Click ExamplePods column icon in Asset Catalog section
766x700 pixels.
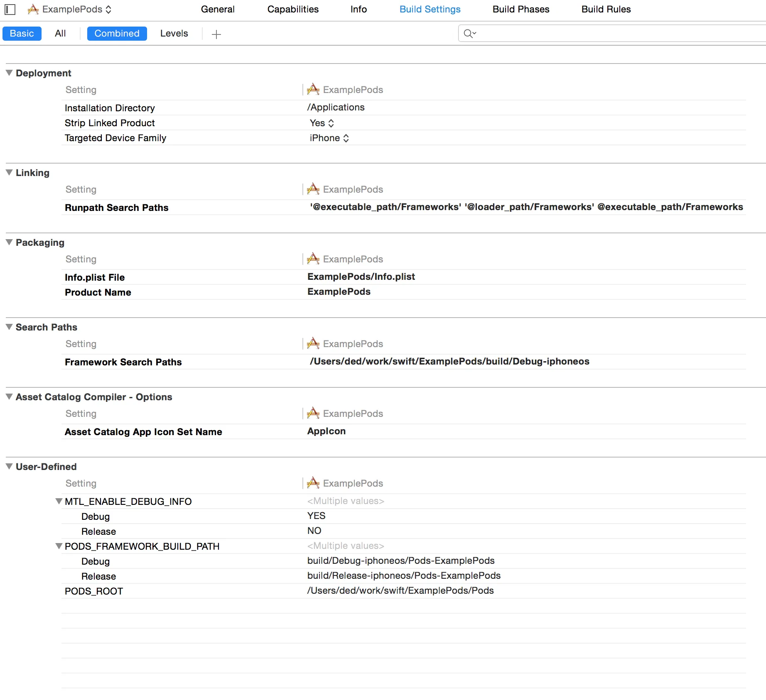tap(313, 414)
